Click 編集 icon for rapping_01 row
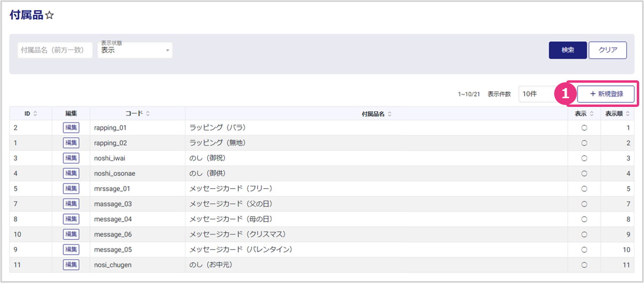This screenshot has height=283, width=644. tap(71, 128)
